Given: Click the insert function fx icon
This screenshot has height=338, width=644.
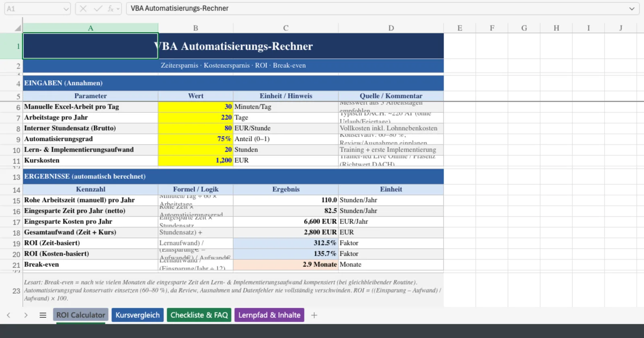Looking at the screenshot, I should click(x=110, y=8).
